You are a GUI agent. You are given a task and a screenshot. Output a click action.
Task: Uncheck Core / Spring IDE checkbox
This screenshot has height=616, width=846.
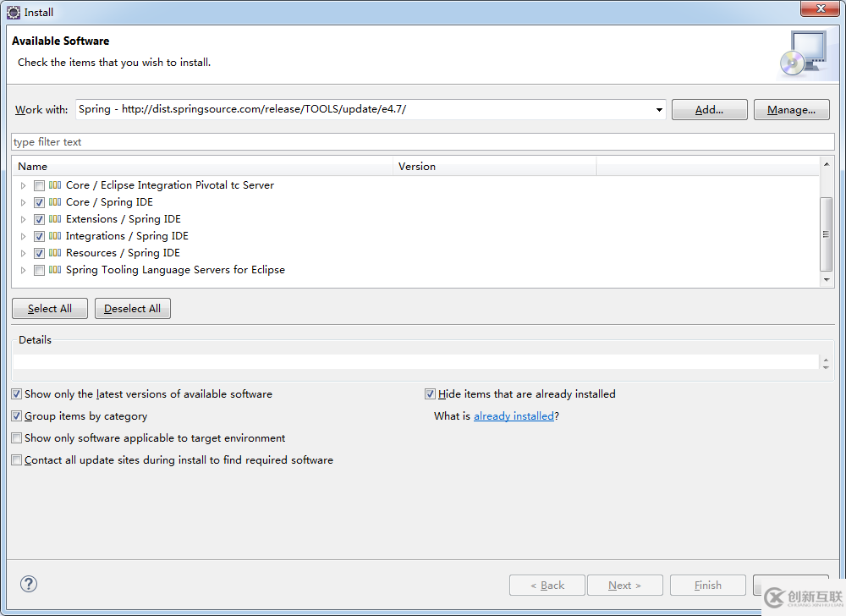pyautogui.click(x=39, y=203)
